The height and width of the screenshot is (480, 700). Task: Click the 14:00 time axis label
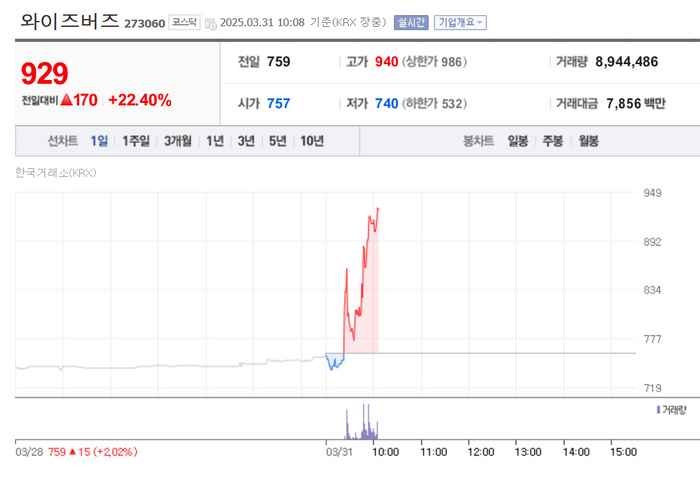(x=576, y=452)
